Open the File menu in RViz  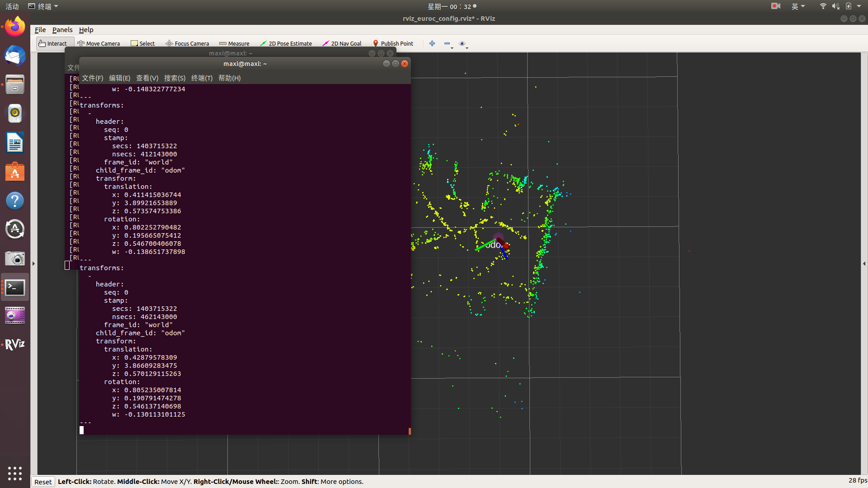40,30
